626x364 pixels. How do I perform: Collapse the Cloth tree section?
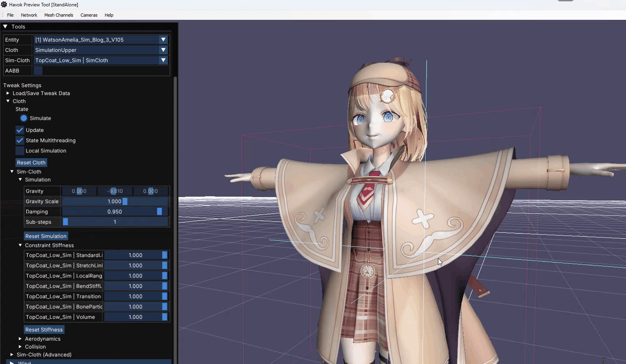tap(8, 101)
